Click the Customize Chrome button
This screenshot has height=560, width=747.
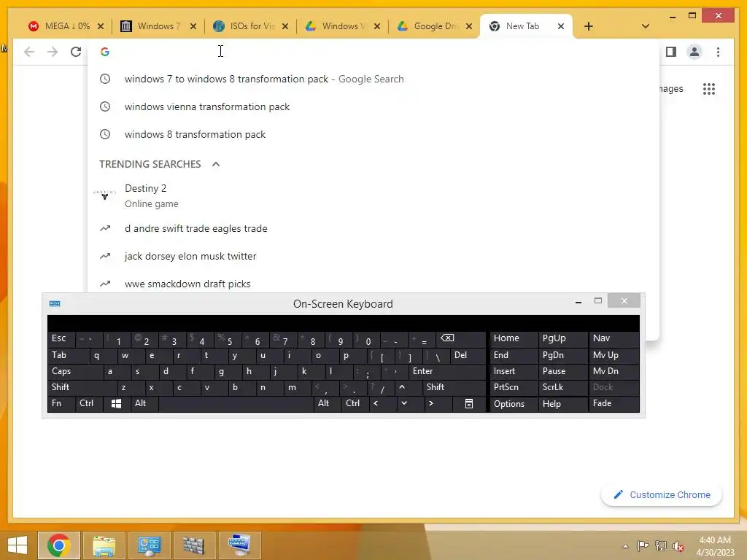coord(662,495)
